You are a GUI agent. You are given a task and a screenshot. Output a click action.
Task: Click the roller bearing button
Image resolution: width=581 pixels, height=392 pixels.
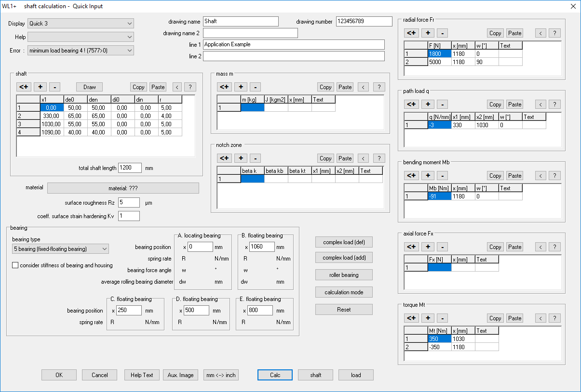(x=344, y=275)
